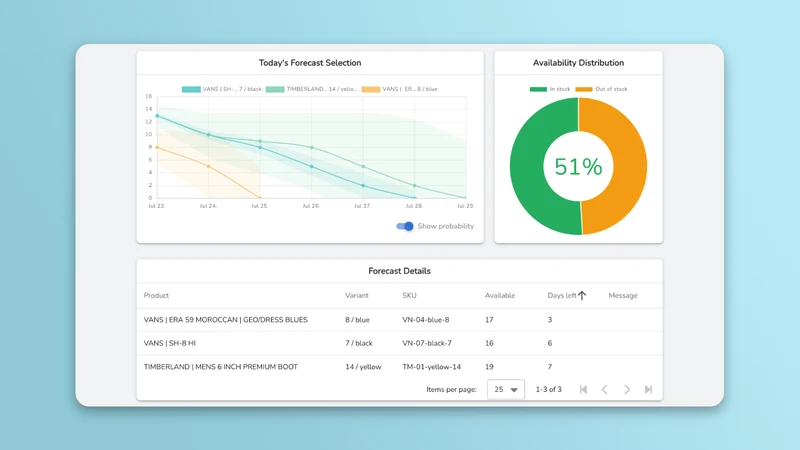The image size is (800, 450).
Task: Click Today's Forecast Selection title
Action: pyautogui.click(x=310, y=63)
